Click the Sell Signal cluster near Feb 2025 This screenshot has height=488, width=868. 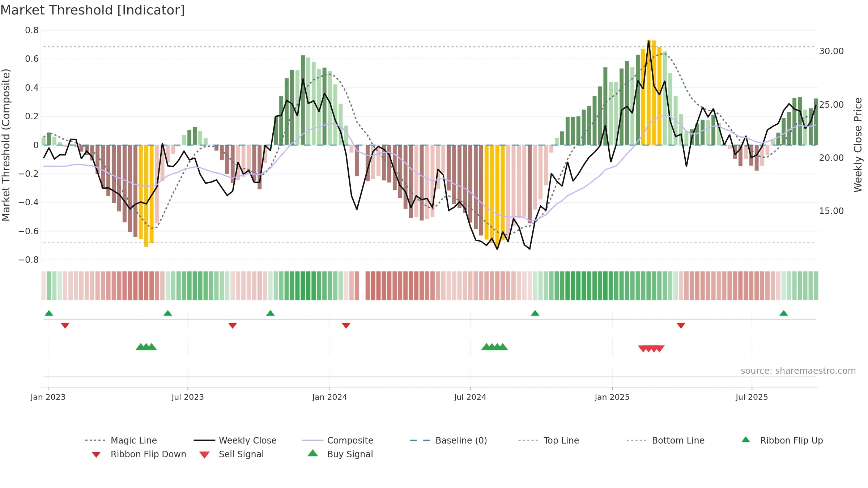651,348
